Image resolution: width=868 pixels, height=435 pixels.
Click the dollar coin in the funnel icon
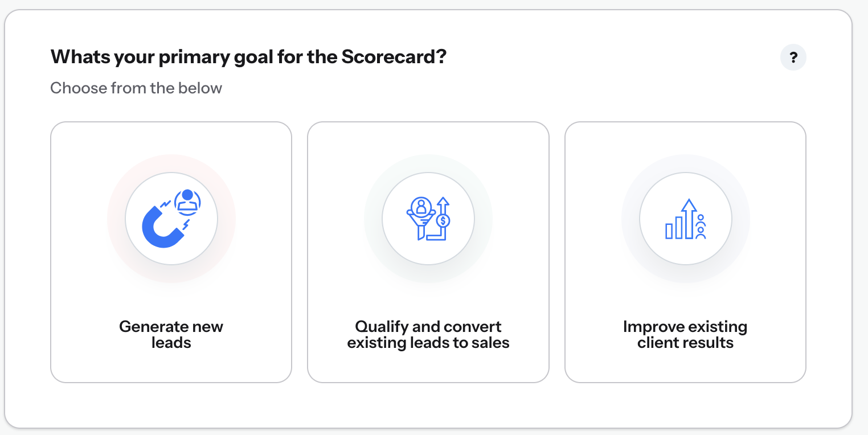444,220
